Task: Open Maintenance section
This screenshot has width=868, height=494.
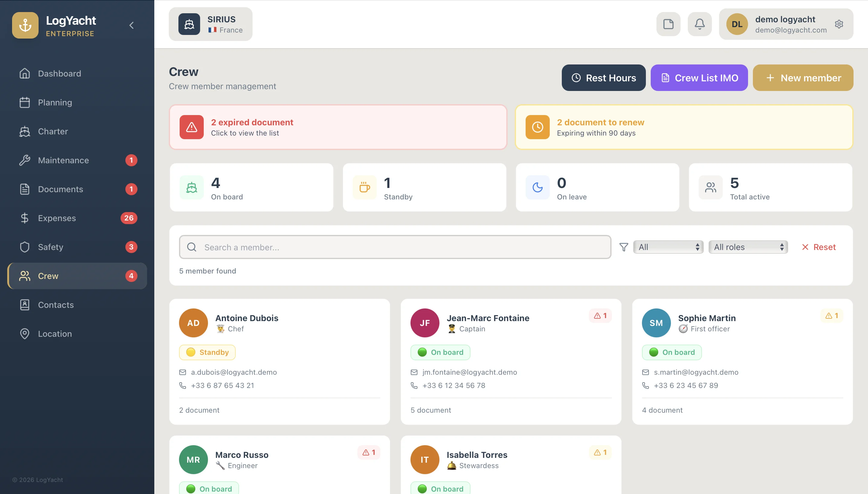Action: 77,160
